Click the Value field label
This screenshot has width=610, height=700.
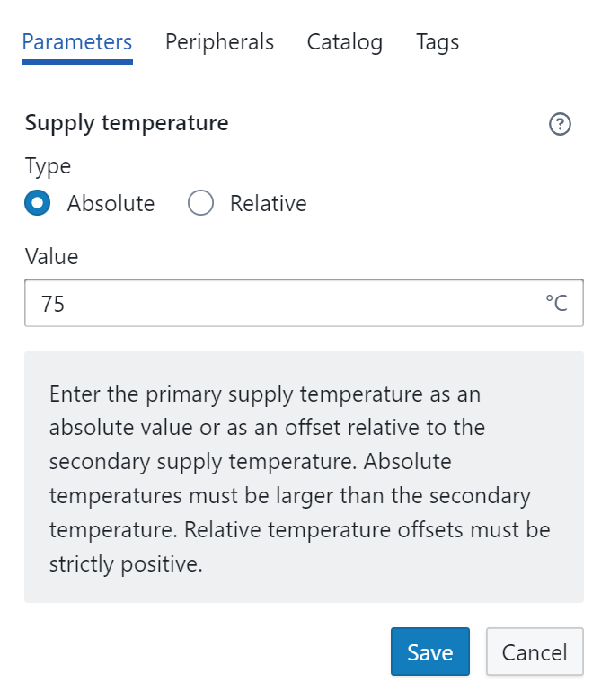tap(51, 257)
